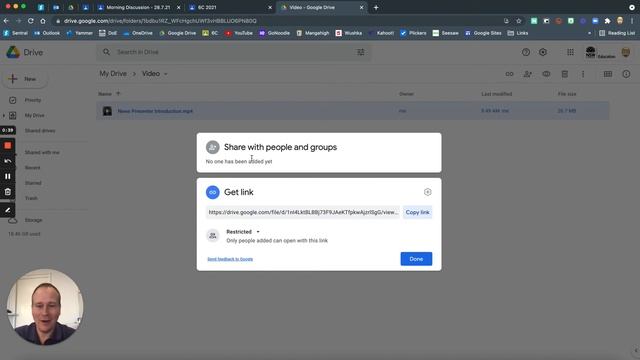
Task: Stop recording with the red square button
Action: 8,146
